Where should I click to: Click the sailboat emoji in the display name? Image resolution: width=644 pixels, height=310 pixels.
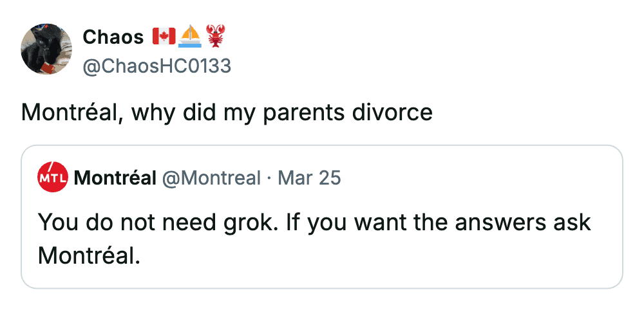tap(190, 37)
